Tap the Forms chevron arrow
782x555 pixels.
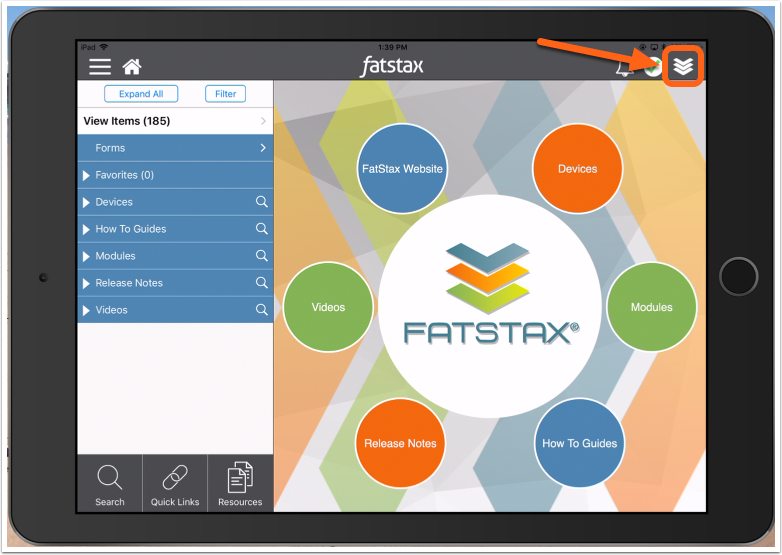(x=263, y=148)
